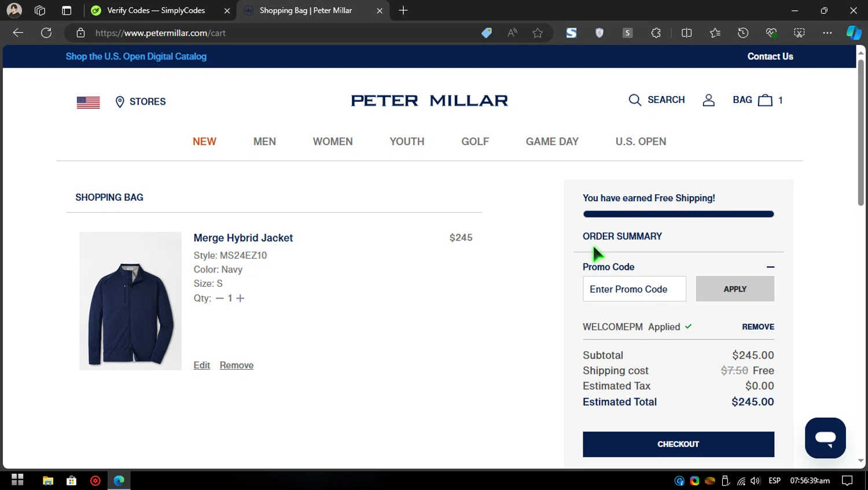The height and width of the screenshot is (490, 868).
Task: Open the Stores locator link
Action: pos(141,102)
